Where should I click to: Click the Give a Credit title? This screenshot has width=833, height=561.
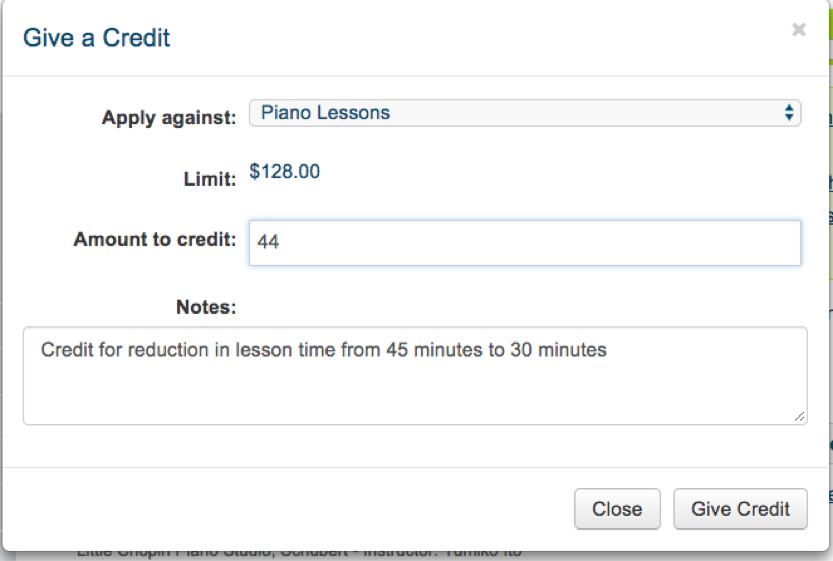click(97, 38)
